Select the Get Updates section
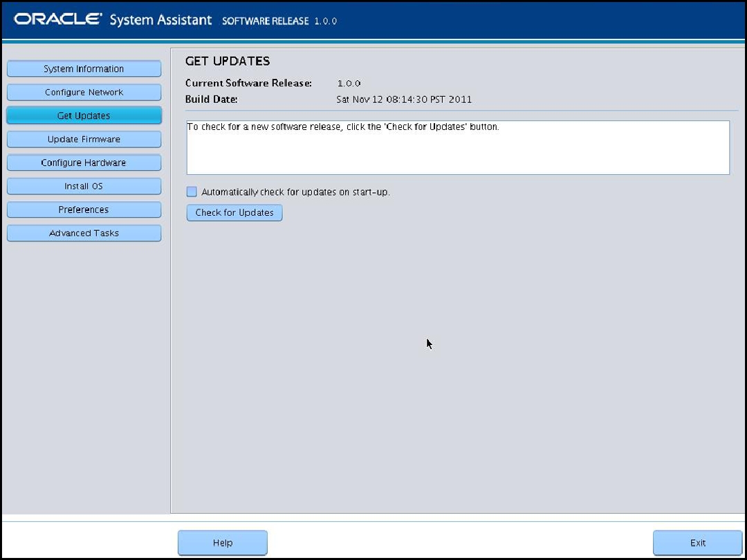Image resolution: width=747 pixels, height=560 pixels. [84, 115]
